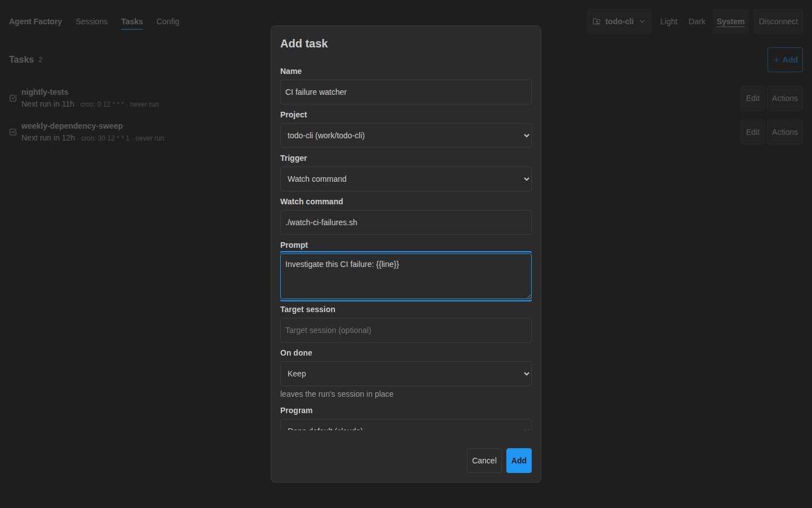Cancel the Add task dialog
Image resolution: width=812 pixels, height=508 pixels.
[x=484, y=461]
